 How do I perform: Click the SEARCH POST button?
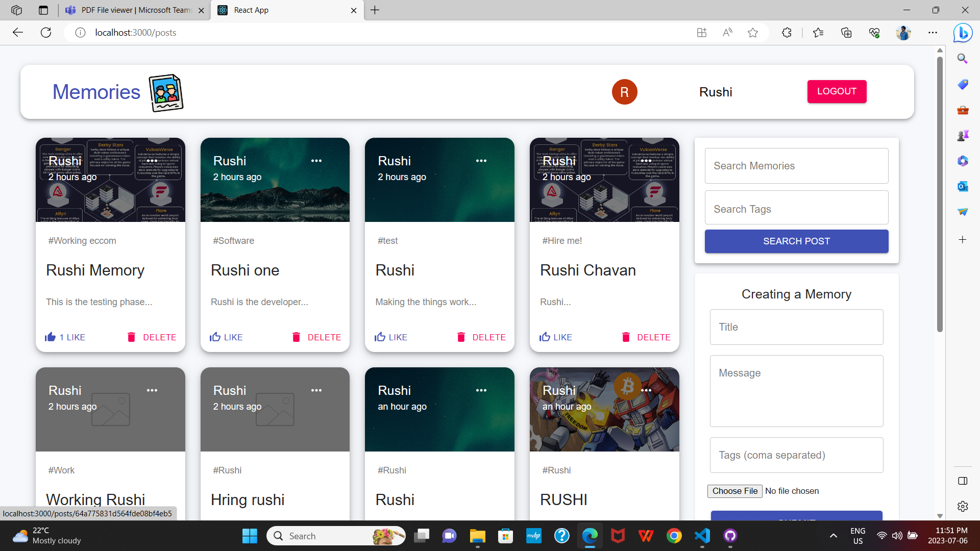(796, 241)
